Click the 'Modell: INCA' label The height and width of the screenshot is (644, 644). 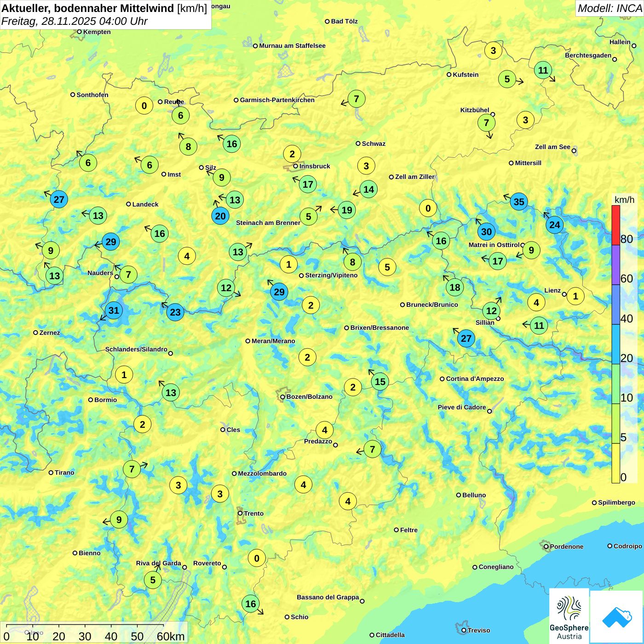click(x=609, y=8)
